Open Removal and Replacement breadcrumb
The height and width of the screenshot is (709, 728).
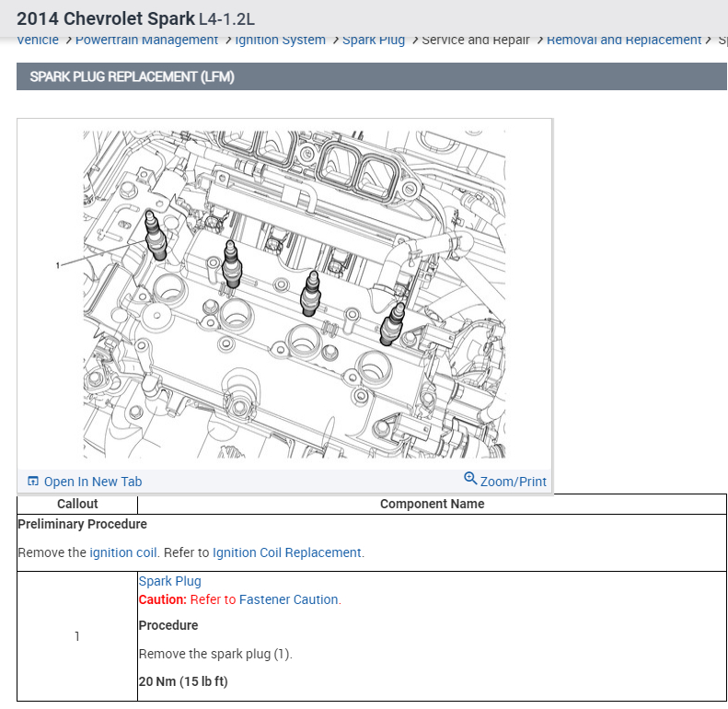point(623,40)
